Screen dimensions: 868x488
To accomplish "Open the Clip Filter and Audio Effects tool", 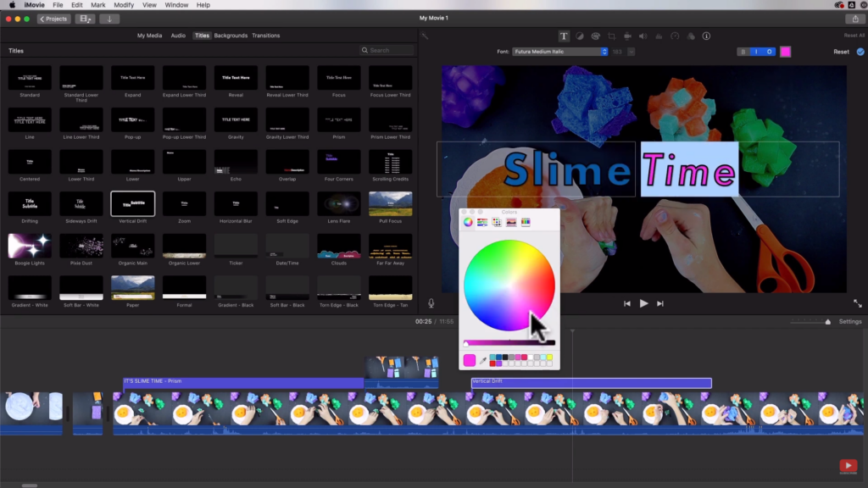I will click(x=691, y=36).
